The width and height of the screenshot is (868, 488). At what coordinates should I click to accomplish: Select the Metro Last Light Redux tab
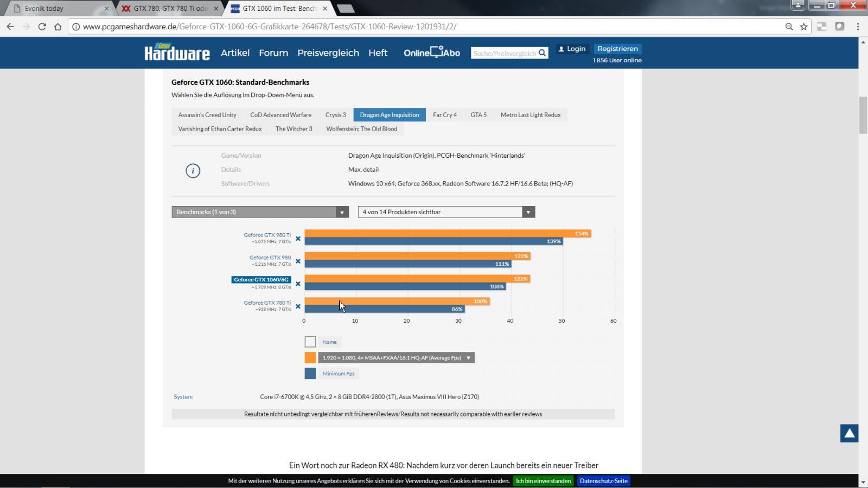pos(531,115)
